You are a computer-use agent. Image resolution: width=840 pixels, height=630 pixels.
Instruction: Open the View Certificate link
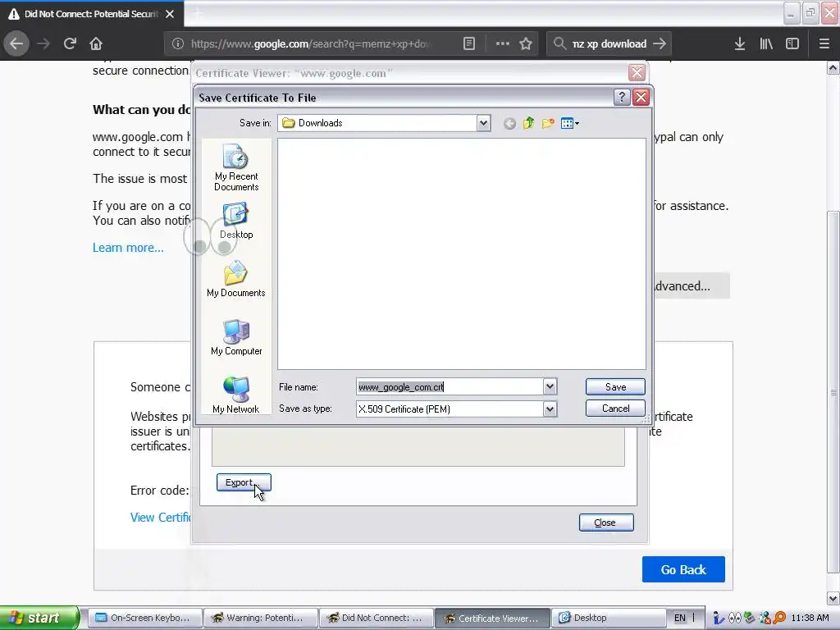160,518
